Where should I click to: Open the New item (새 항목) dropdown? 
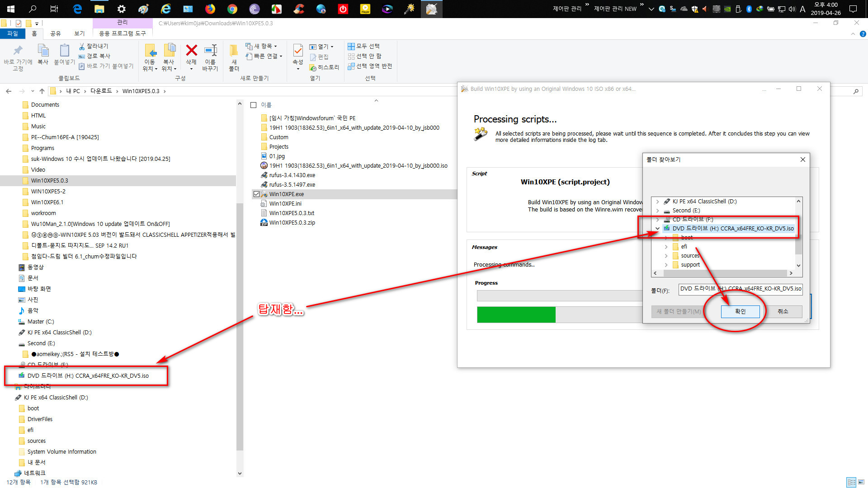261,46
